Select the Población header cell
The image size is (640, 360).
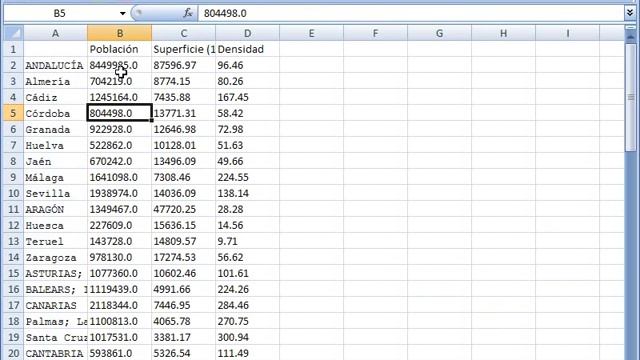pos(120,49)
